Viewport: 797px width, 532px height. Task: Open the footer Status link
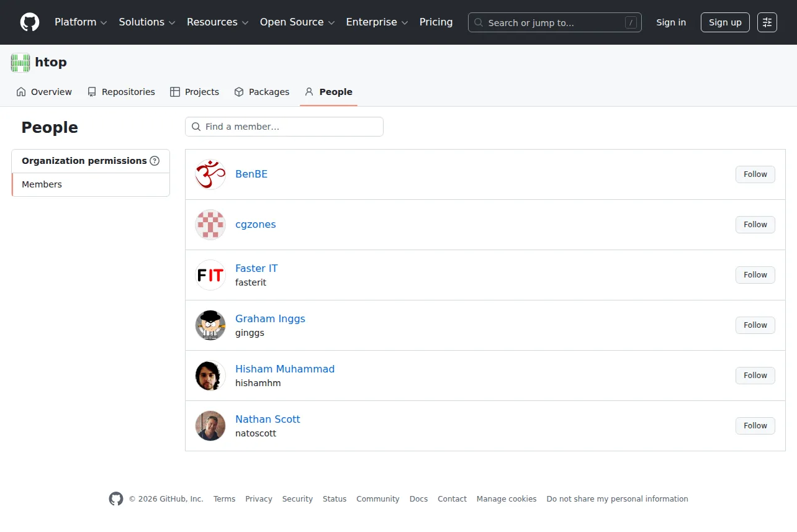point(335,499)
